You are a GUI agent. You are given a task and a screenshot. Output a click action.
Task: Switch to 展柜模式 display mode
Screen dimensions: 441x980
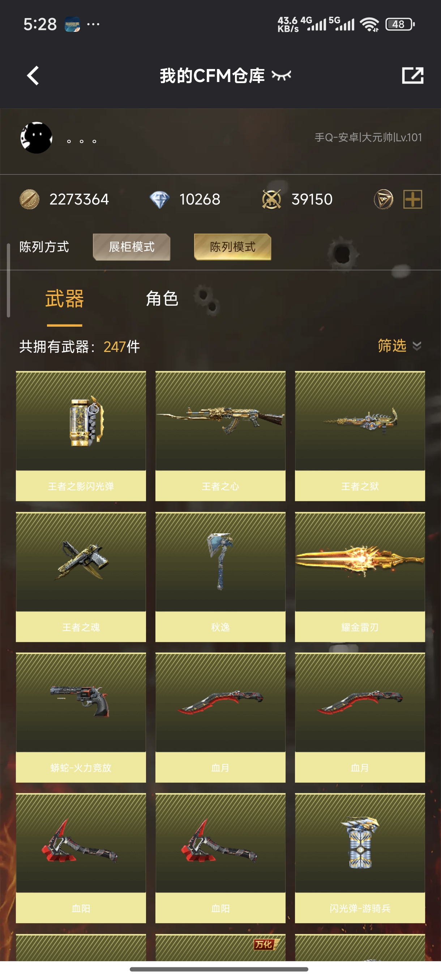tap(132, 247)
